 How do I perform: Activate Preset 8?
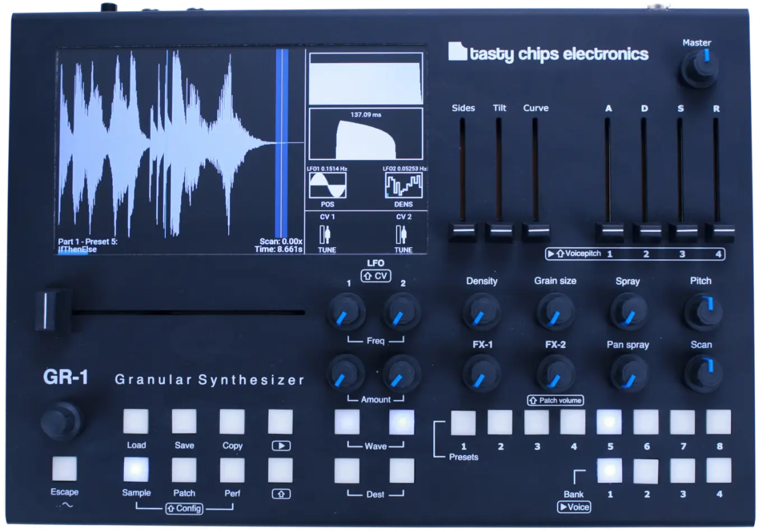tap(718, 422)
